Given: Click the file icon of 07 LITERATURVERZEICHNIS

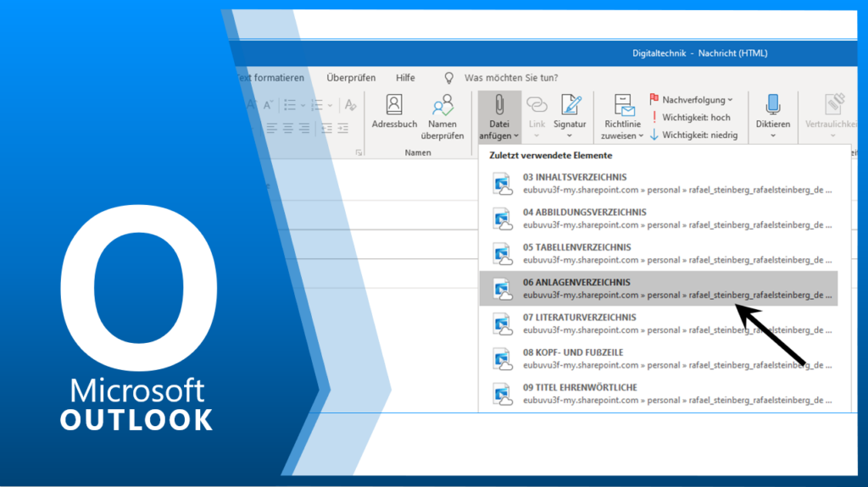Looking at the screenshot, I should click(503, 324).
